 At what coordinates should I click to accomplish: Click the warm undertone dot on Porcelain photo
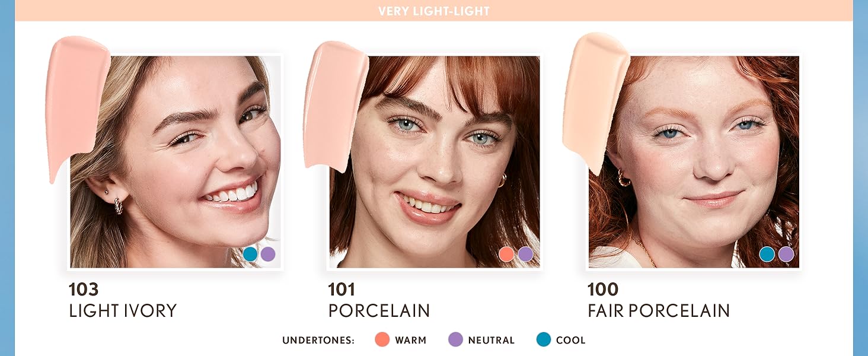click(506, 254)
